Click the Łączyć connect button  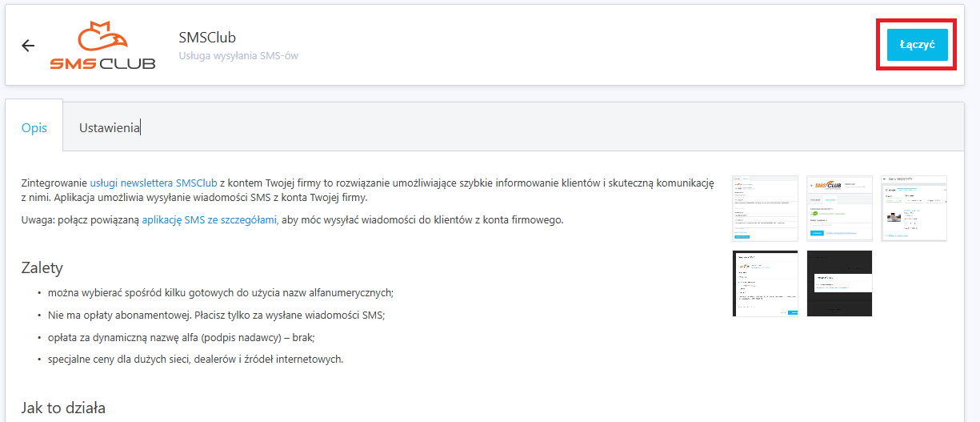pyautogui.click(x=917, y=45)
